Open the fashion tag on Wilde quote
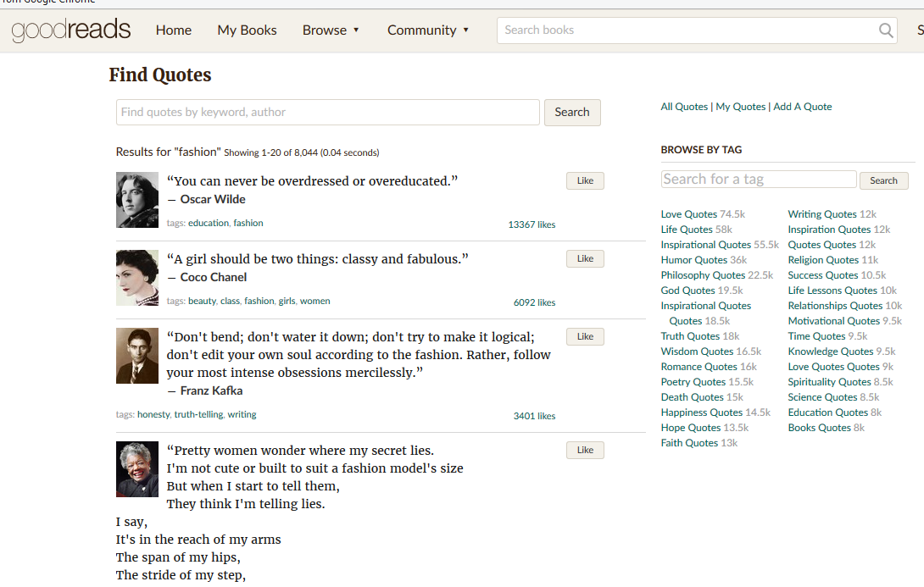The height and width of the screenshot is (587, 924). click(x=248, y=223)
